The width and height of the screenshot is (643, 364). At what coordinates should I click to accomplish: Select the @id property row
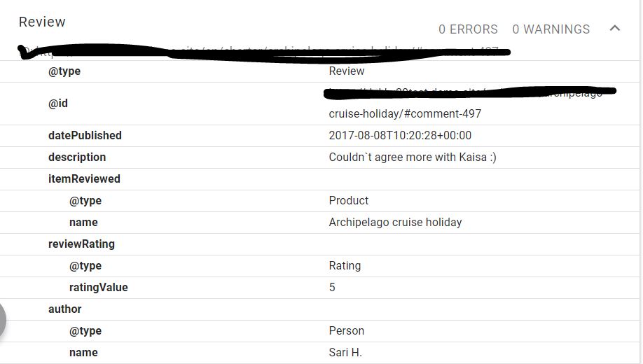tap(320, 104)
